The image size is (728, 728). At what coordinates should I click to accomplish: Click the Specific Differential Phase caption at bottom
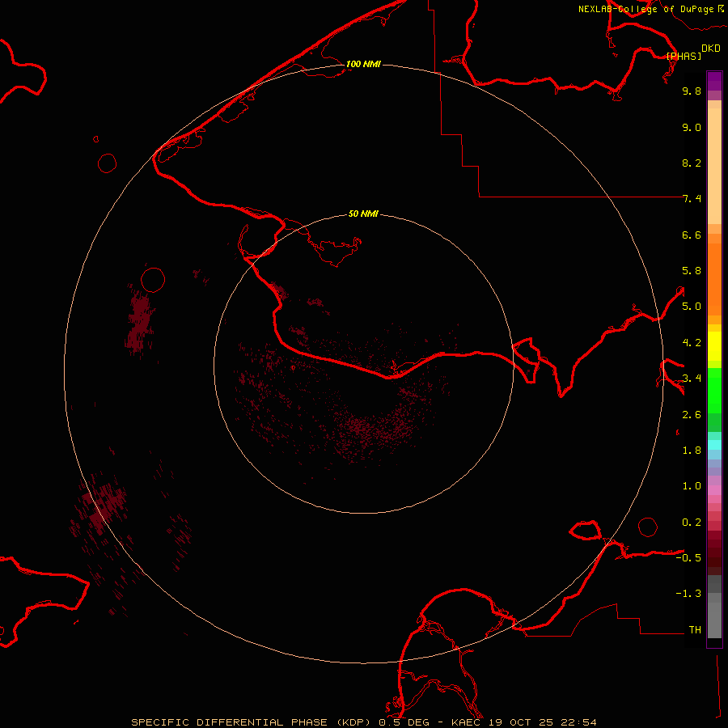click(364, 722)
